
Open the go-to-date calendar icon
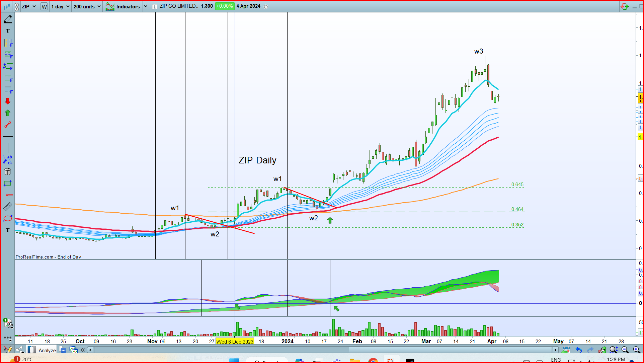[566, 350]
